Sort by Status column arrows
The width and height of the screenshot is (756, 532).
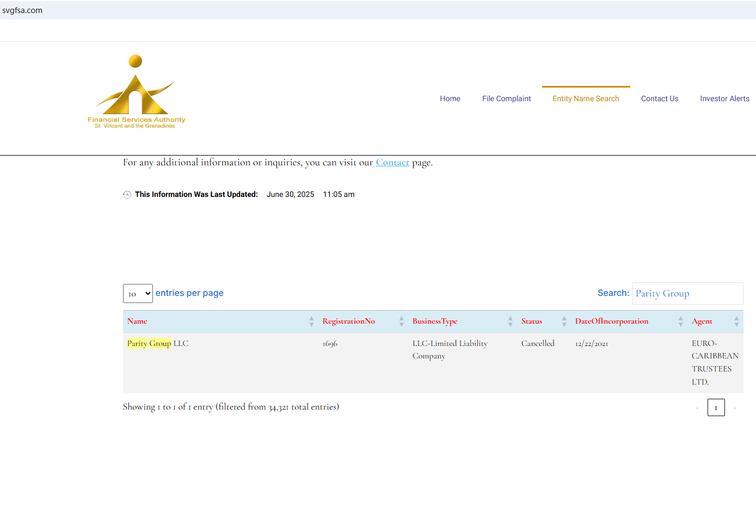click(x=564, y=321)
